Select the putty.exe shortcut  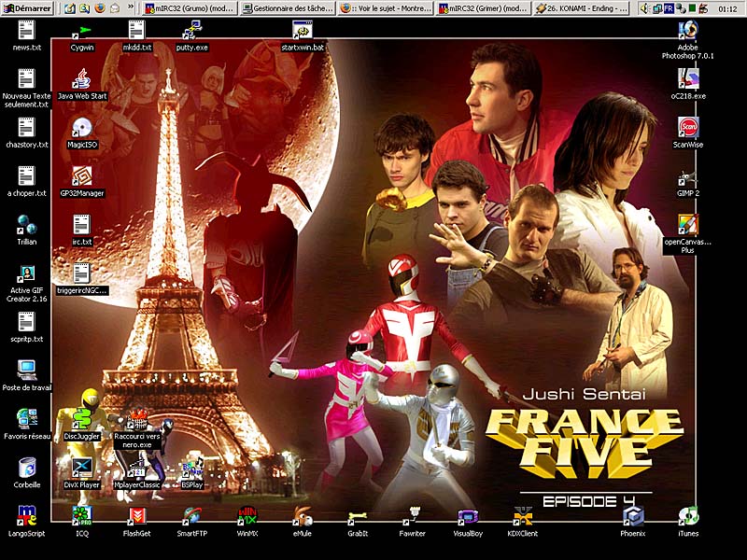pos(192,35)
